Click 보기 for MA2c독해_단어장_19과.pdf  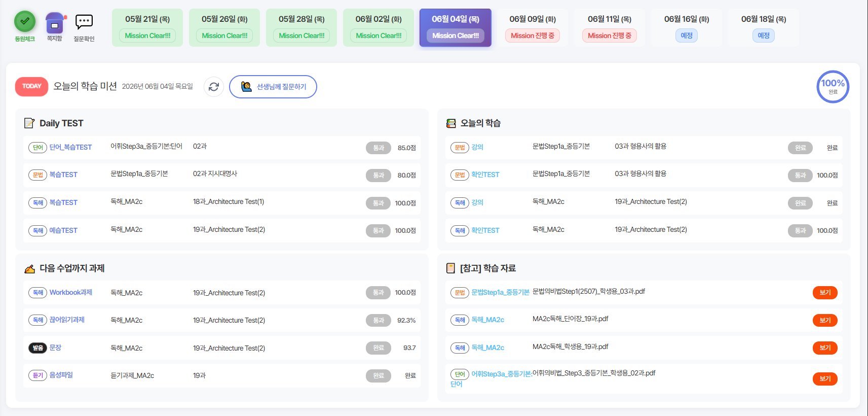click(825, 320)
